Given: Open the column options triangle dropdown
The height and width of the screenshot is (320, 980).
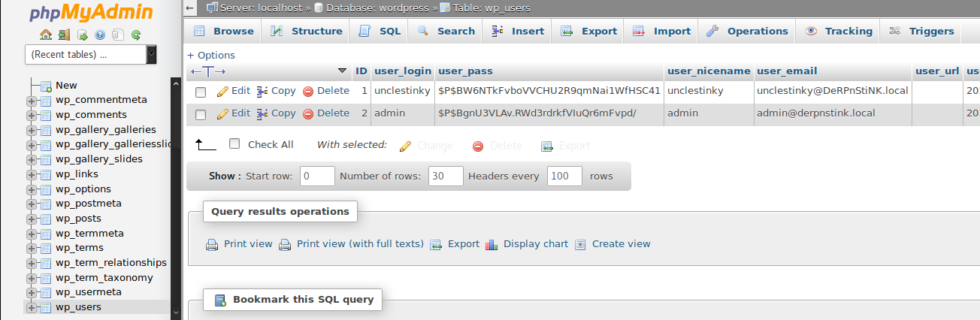Looking at the screenshot, I should (343, 71).
